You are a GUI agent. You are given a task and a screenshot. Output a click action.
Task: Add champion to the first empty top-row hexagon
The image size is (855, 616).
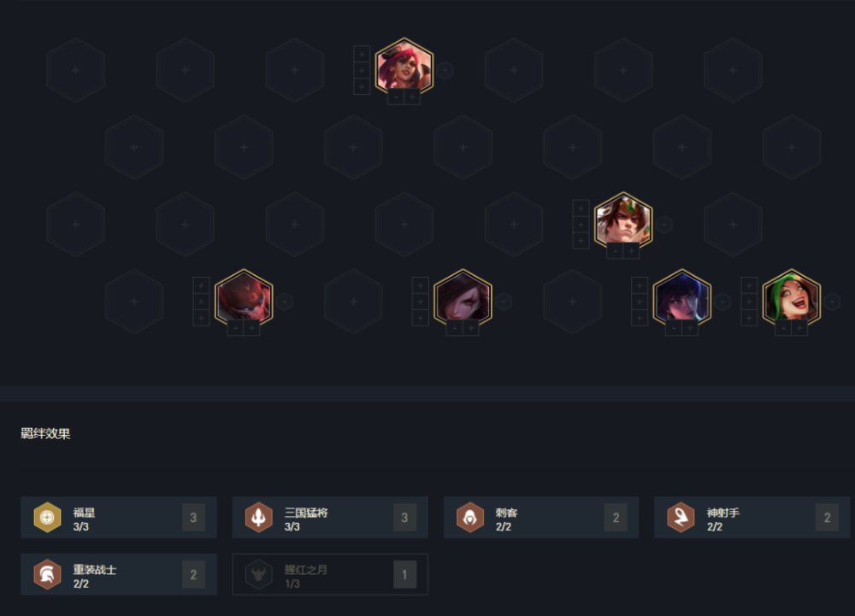point(76,70)
